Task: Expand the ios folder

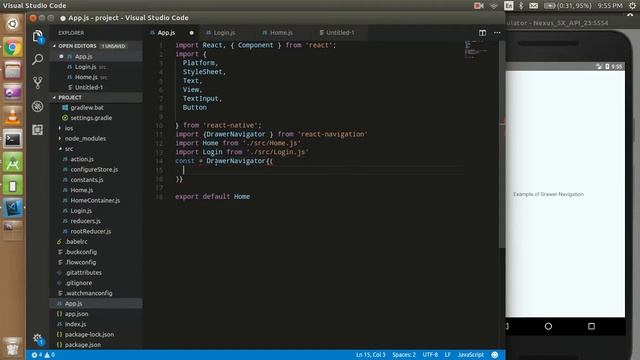Action: click(69, 128)
